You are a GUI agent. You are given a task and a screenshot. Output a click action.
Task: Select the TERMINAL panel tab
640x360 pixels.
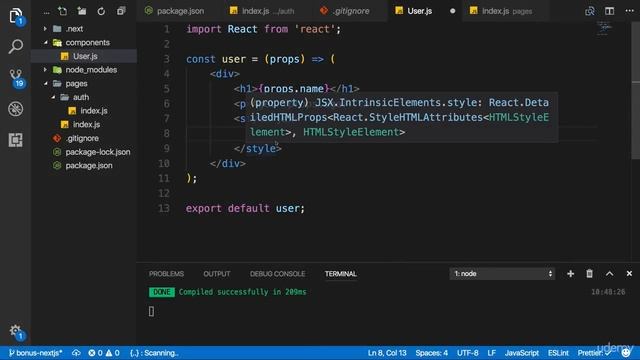[x=341, y=274]
